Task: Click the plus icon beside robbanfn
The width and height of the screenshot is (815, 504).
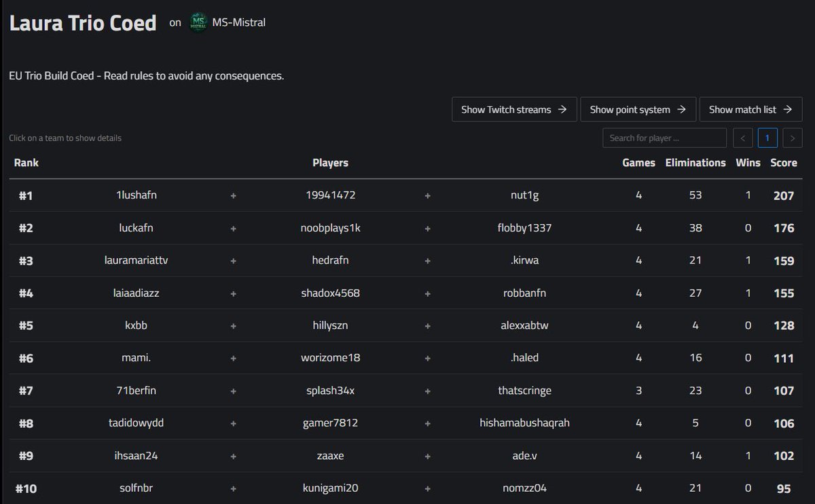Action: click(427, 293)
